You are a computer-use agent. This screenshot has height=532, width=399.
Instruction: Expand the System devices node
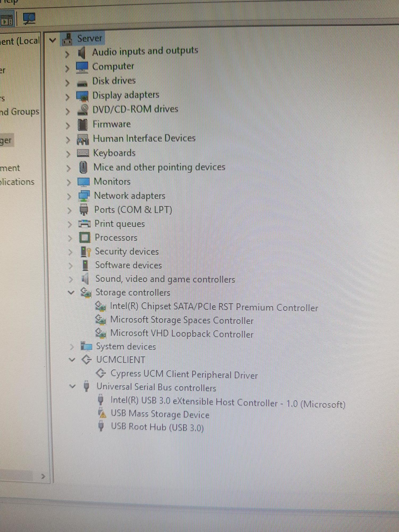pyautogui.click(x=72, y=347)
